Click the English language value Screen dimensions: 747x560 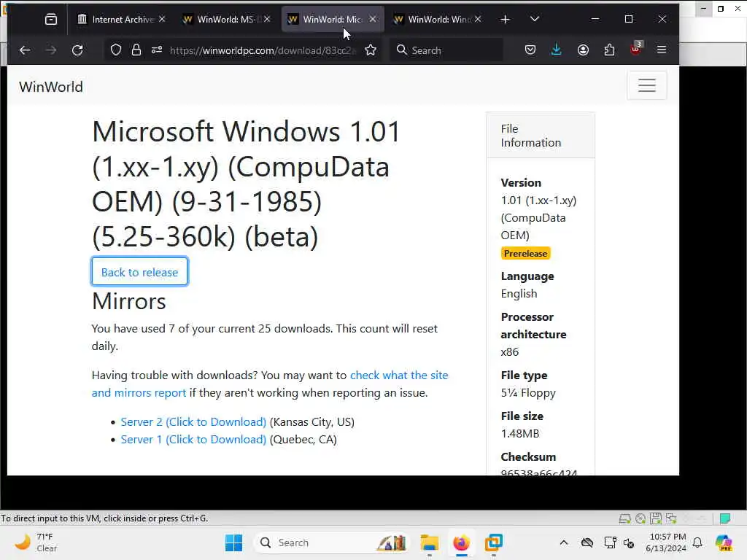(x=519, y=294)
